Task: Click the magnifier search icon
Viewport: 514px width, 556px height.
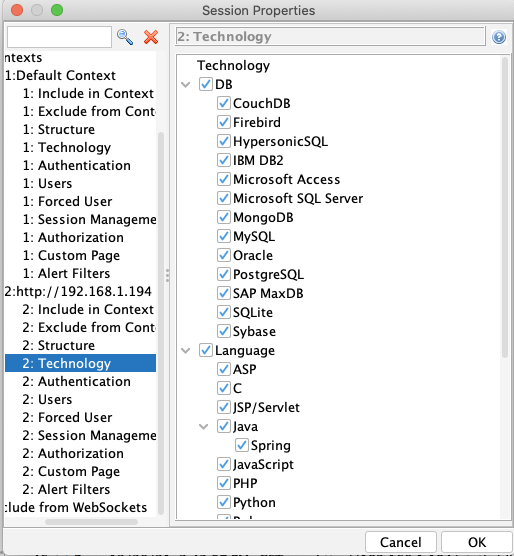Action: coord(125,37)
